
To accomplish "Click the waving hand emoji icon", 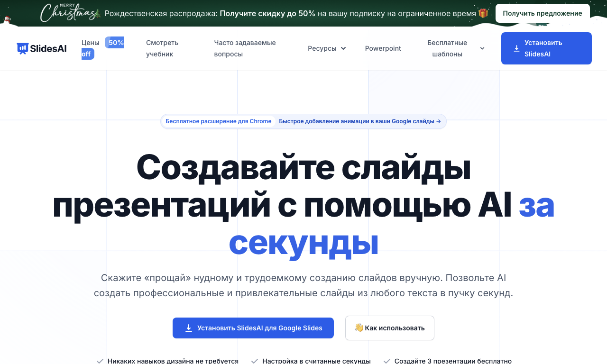I will tap(359, 328).
